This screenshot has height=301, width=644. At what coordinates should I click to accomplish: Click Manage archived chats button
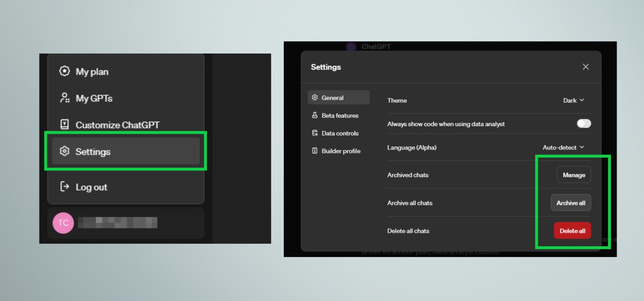574,175
